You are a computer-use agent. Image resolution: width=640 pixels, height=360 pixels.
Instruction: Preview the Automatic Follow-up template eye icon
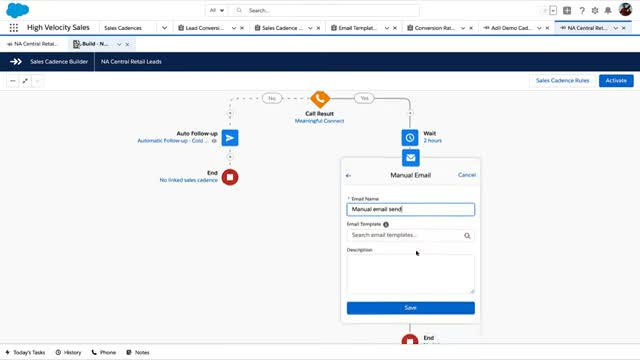[x=214, y=141]
